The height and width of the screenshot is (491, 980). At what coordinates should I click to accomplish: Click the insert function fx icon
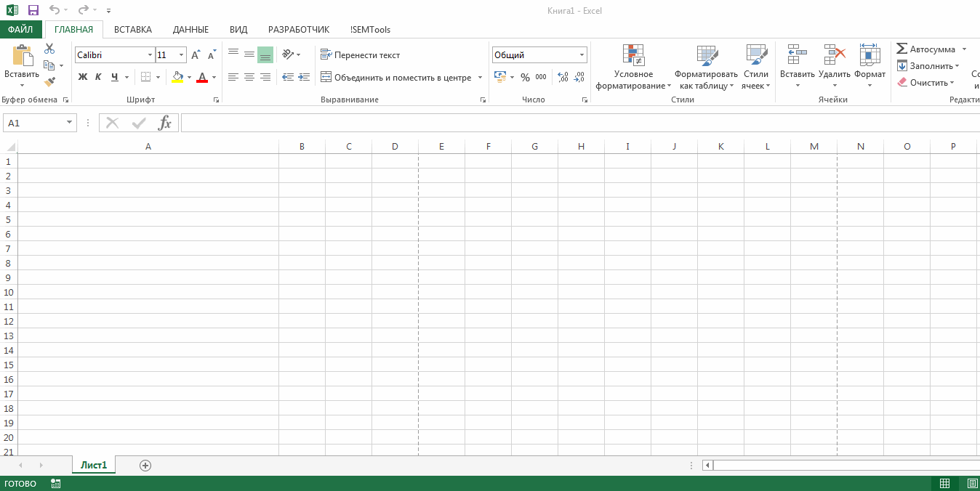tap(165, 123)
